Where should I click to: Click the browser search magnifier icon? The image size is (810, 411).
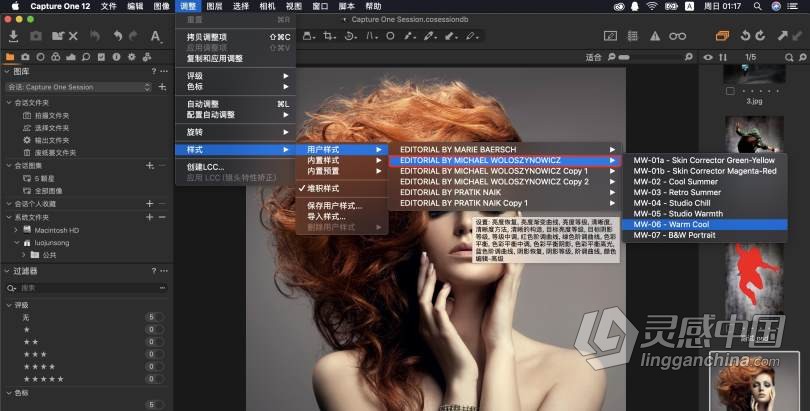[x=789, y=57]
